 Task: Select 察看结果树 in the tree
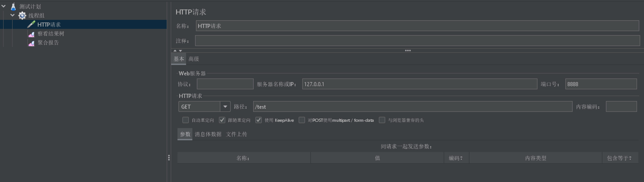(51, 34)
